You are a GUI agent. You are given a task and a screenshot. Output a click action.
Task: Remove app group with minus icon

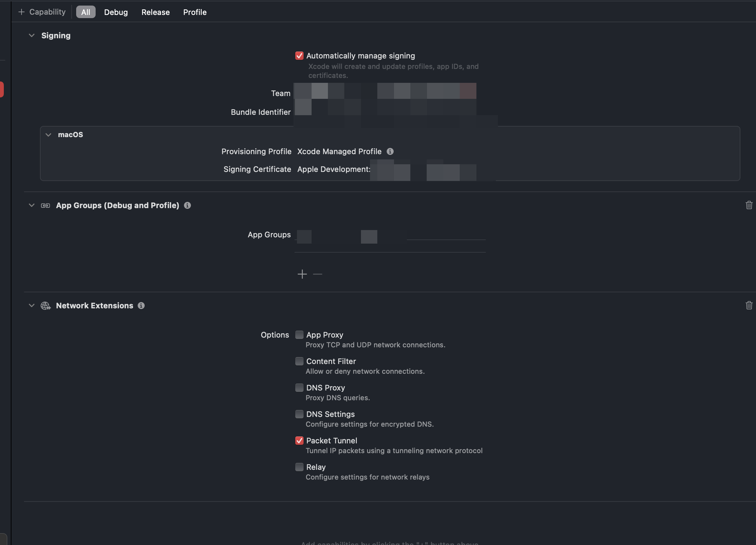(x=317, y=274)
